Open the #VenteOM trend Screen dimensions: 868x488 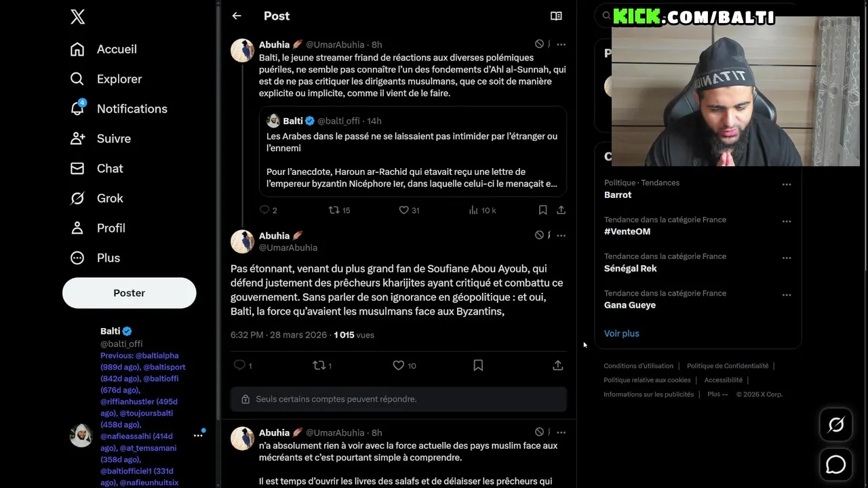[x=627, y=231]
